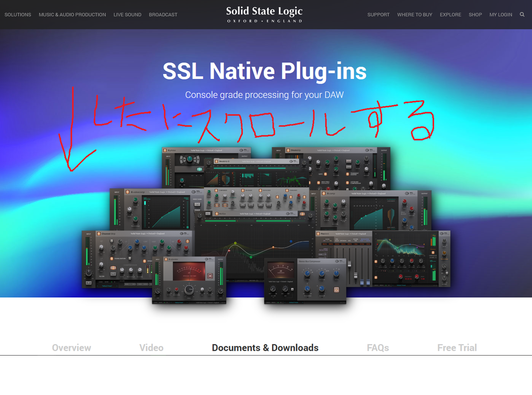Open the FAQs tab
This screenshot has height=395, width=532.
tap(378, 348)
